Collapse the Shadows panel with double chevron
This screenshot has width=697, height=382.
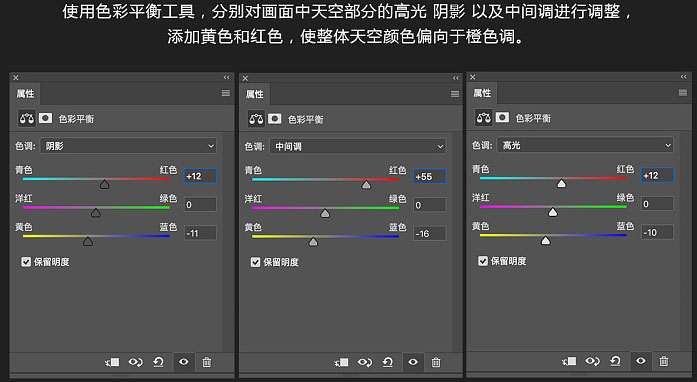coord(227,77)
